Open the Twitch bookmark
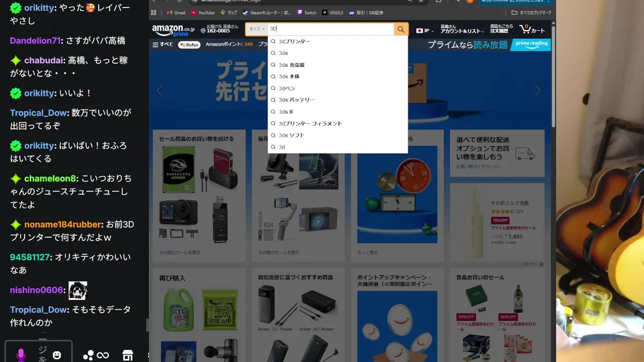Screen dimensions: 644x362 point(307,13)
